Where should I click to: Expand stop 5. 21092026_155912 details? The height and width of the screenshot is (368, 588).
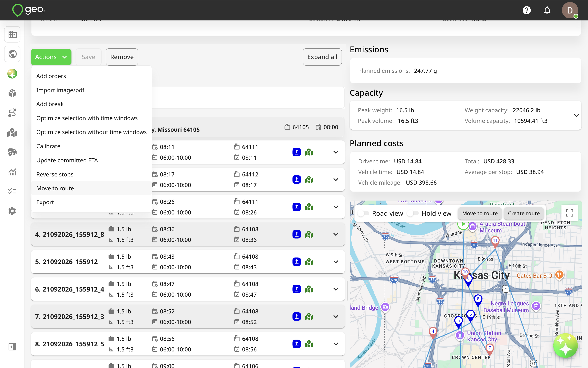[336, 262]
